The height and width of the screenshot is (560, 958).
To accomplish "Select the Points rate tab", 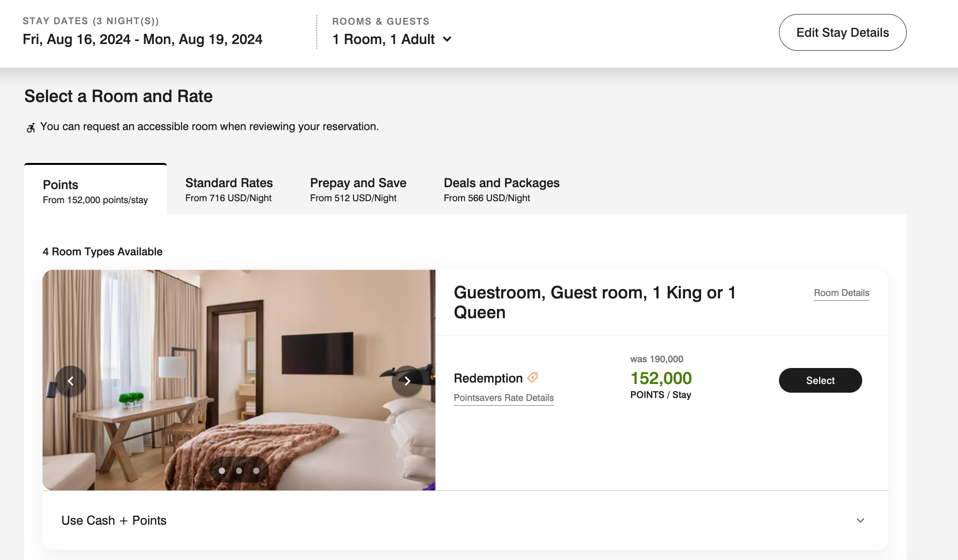I will (95, 190).
